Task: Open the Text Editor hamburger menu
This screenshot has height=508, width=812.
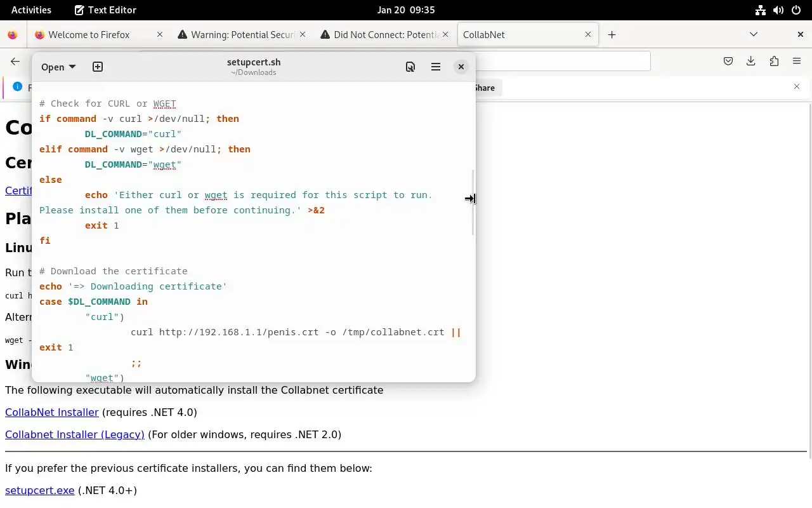Action: (436, 67)
